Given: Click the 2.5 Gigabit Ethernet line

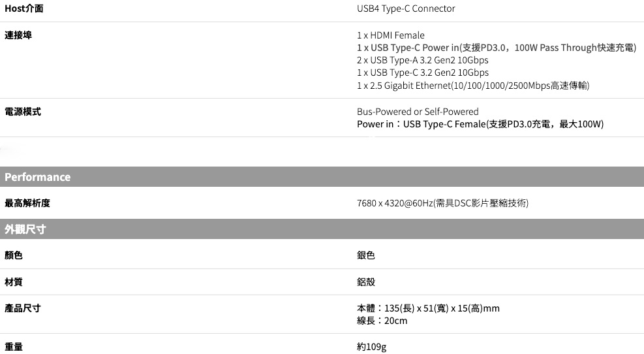Looking at the screenshot, I should coord(473,86).
